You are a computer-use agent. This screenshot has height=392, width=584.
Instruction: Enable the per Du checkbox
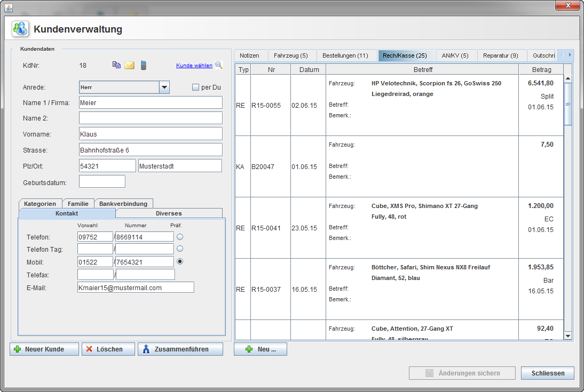(x=195, y=87)
